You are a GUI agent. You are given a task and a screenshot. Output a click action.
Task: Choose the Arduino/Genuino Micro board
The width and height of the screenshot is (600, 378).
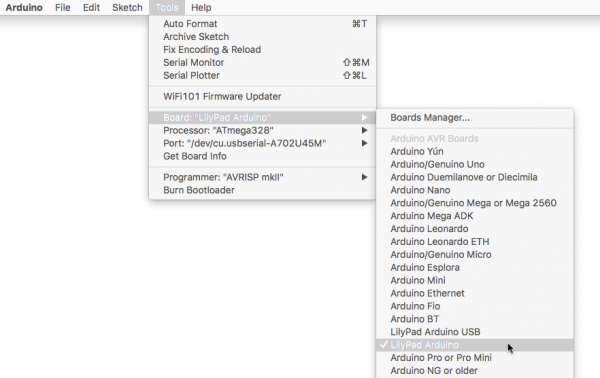tap(474, 255)
